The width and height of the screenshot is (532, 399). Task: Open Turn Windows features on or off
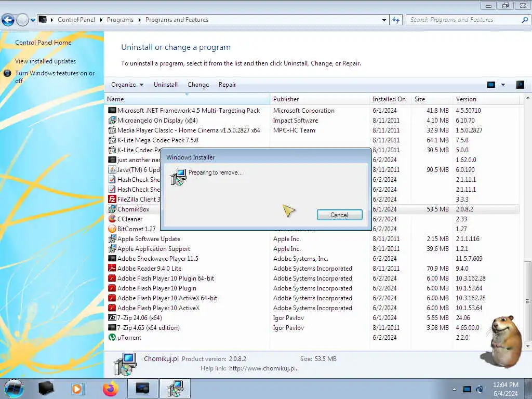(x=55, y=77)
